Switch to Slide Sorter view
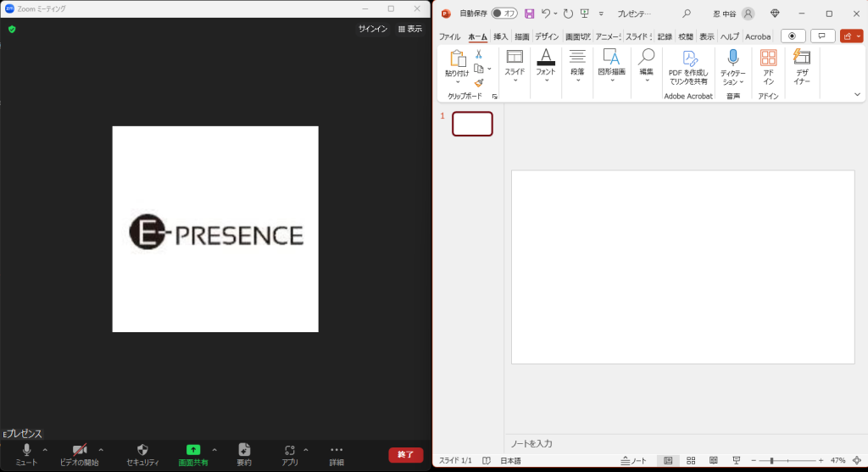The width and height of the screenshot is (868, 472). pyautogui.click(x=691, y=460)
